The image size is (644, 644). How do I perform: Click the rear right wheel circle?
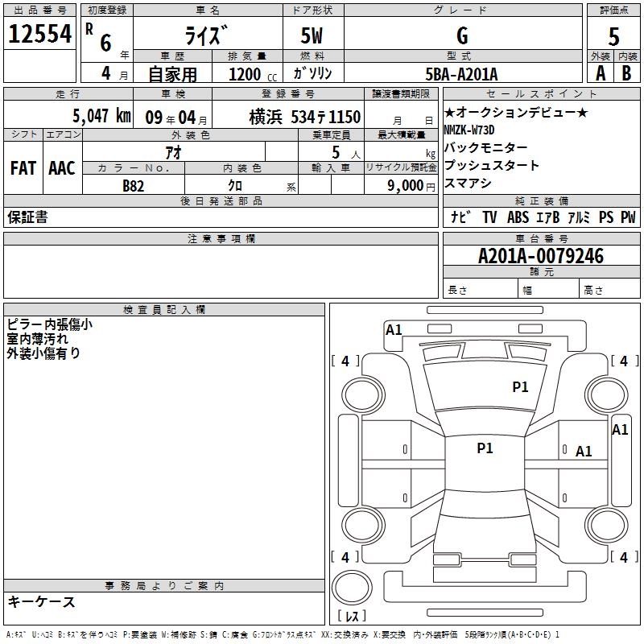[x=606, y=525]
